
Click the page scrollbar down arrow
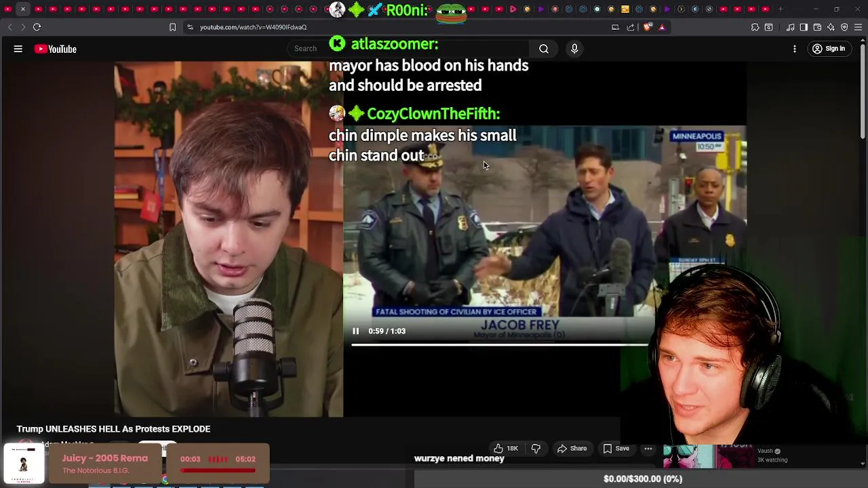[x=863, y=464]
